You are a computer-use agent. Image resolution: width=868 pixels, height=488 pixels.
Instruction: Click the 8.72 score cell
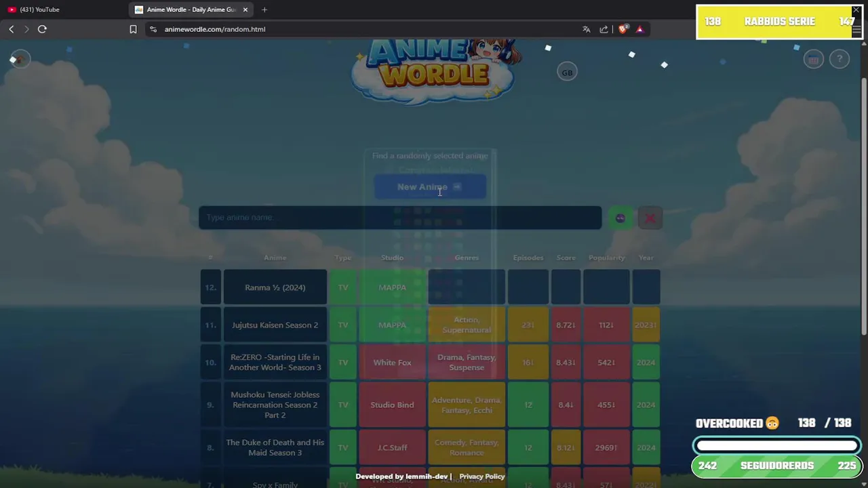[566, 325]
